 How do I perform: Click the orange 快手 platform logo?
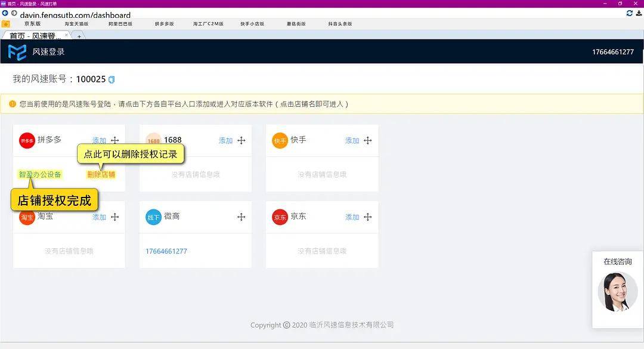click(x=280, y=141)
